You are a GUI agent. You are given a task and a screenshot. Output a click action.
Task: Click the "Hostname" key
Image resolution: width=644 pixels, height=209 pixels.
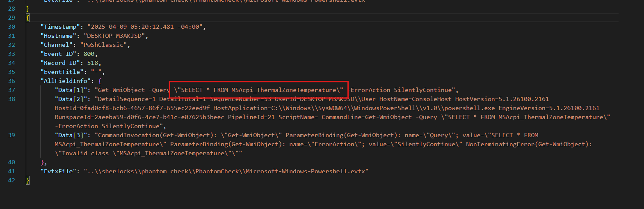58,36
